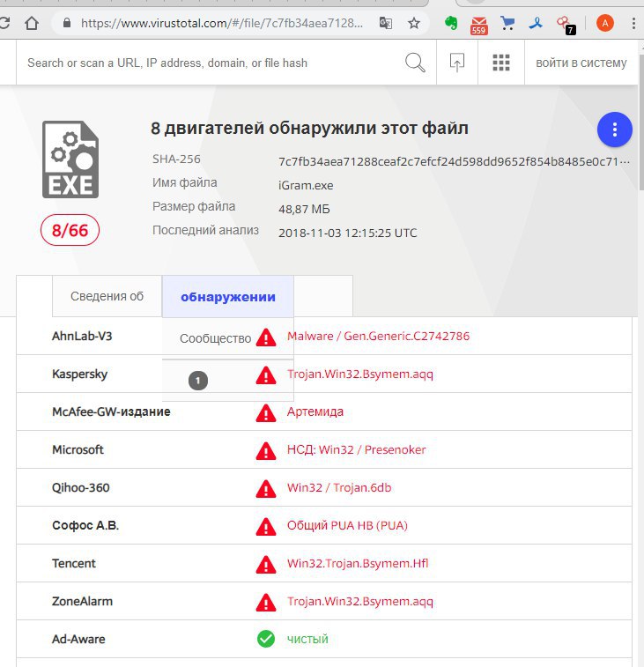Click green check icon in Ad-Aware row
Image resolution: width=644 pixels, height=667 pixels.
pyautogui.click(x=266, y=639)
